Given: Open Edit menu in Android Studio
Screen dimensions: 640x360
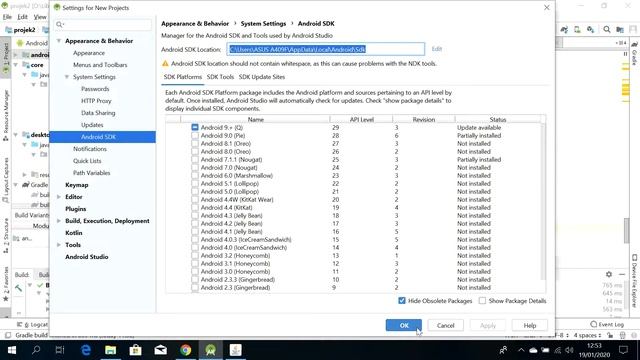Looking at the screenshot, I should 22,17.
